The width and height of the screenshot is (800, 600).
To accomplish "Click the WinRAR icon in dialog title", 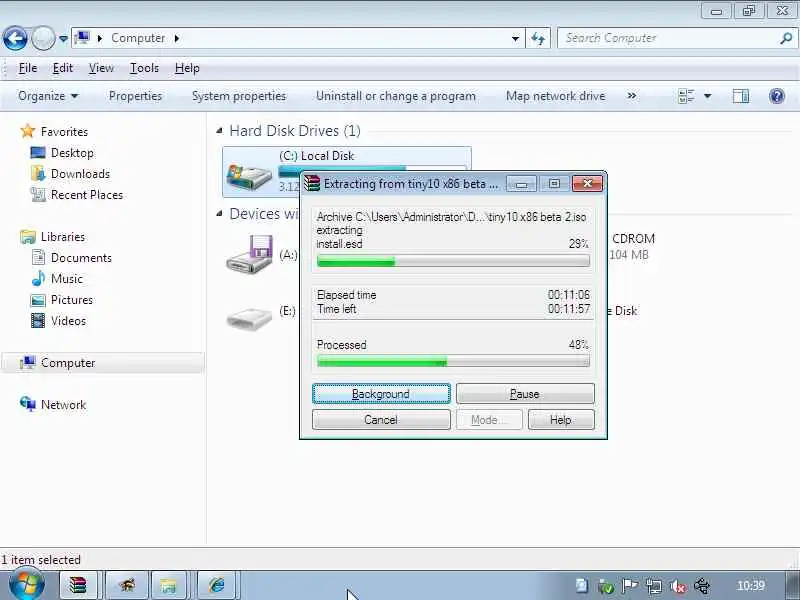I will (x=311, y=184).
